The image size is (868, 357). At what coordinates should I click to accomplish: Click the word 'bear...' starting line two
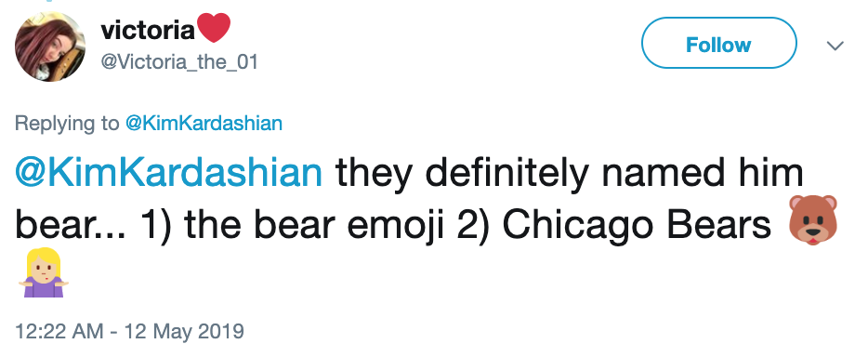71,225
